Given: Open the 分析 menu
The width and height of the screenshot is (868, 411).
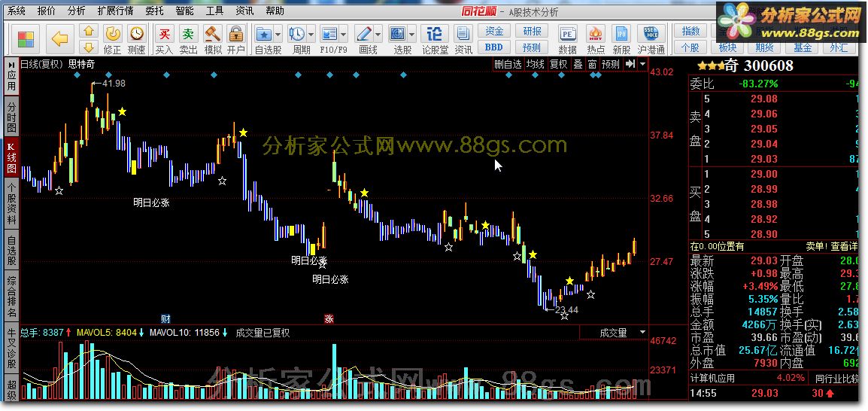Looking at the screenshot, I should (x=77, y=11).
